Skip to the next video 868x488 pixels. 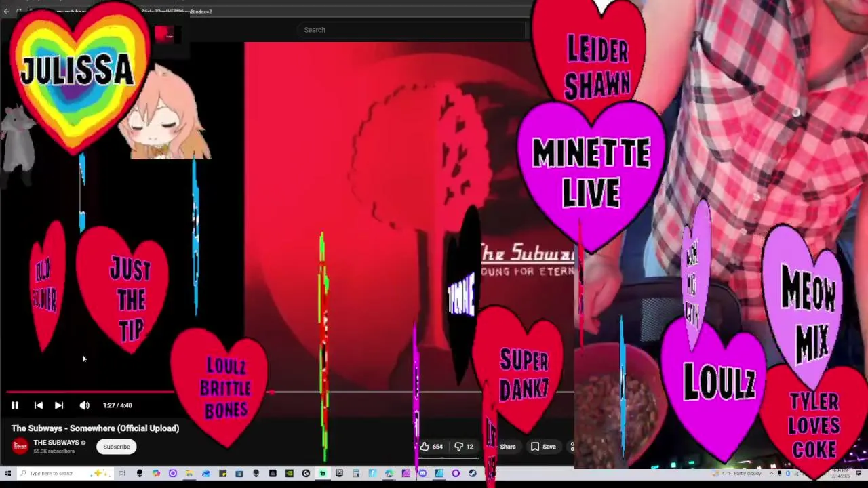click(59, 405)
